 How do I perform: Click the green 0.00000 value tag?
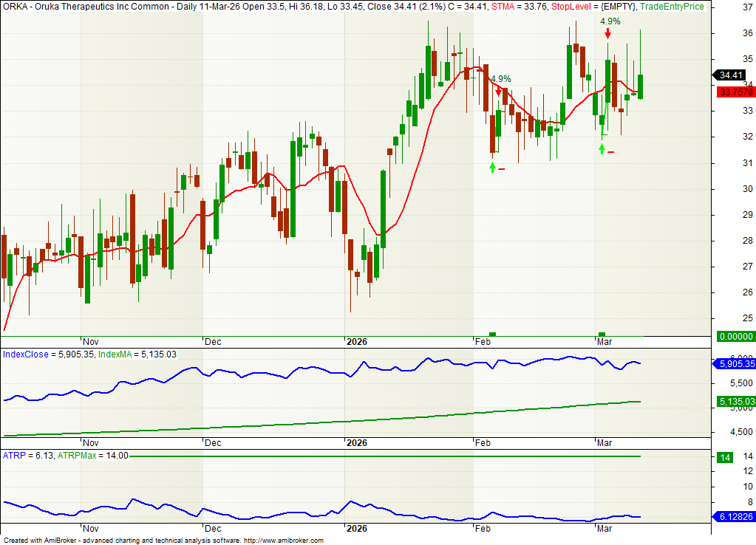pos(732,337)
